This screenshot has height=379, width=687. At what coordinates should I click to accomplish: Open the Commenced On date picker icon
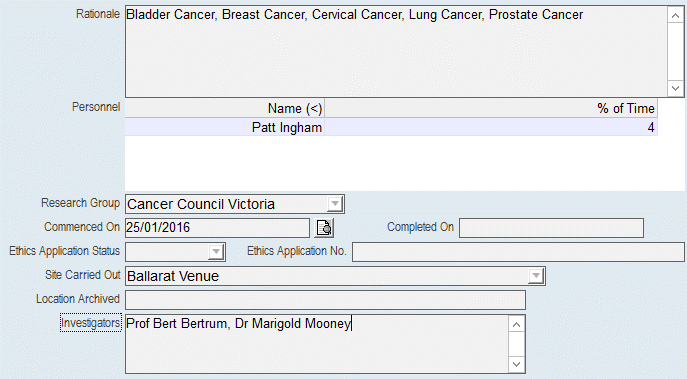(324, 228)
